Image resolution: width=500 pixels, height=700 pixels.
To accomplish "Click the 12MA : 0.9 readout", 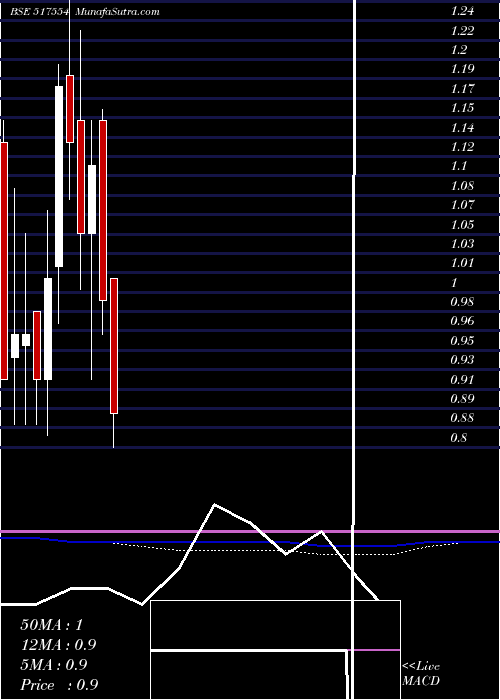I will click(x=58, y=645).
